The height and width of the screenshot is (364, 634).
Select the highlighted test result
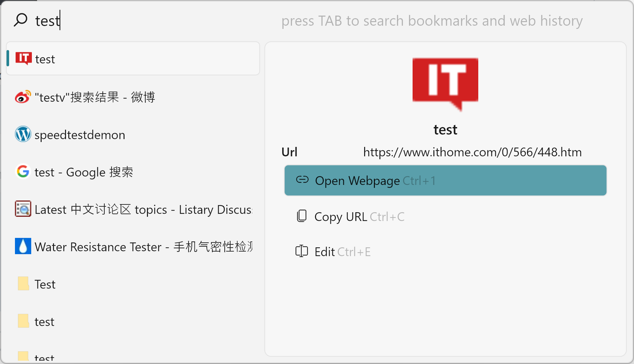click(x=130, y=58)
